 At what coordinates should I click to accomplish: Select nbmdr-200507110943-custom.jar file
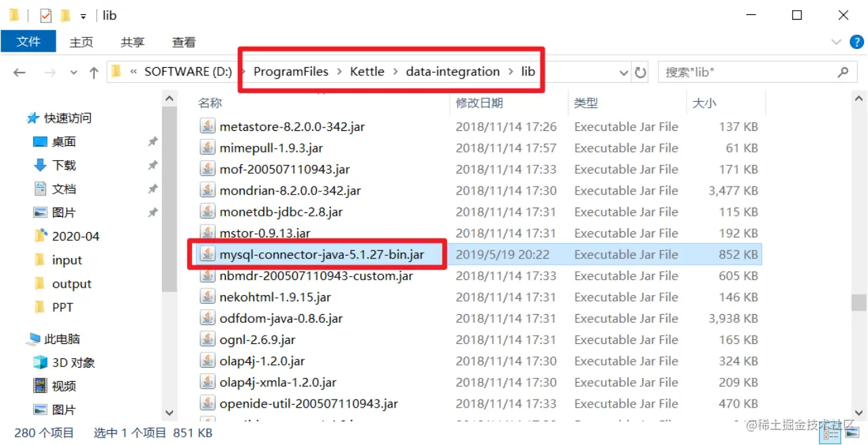tap(316, 276)
